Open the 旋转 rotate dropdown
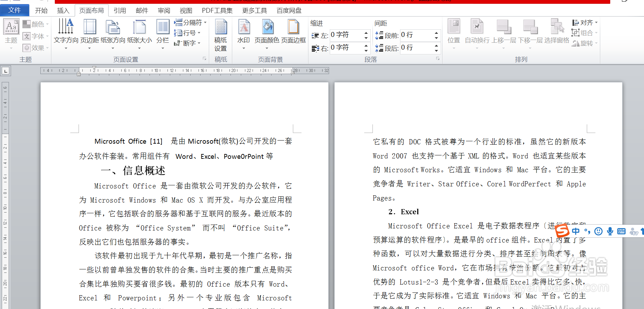 click(585, 43)
